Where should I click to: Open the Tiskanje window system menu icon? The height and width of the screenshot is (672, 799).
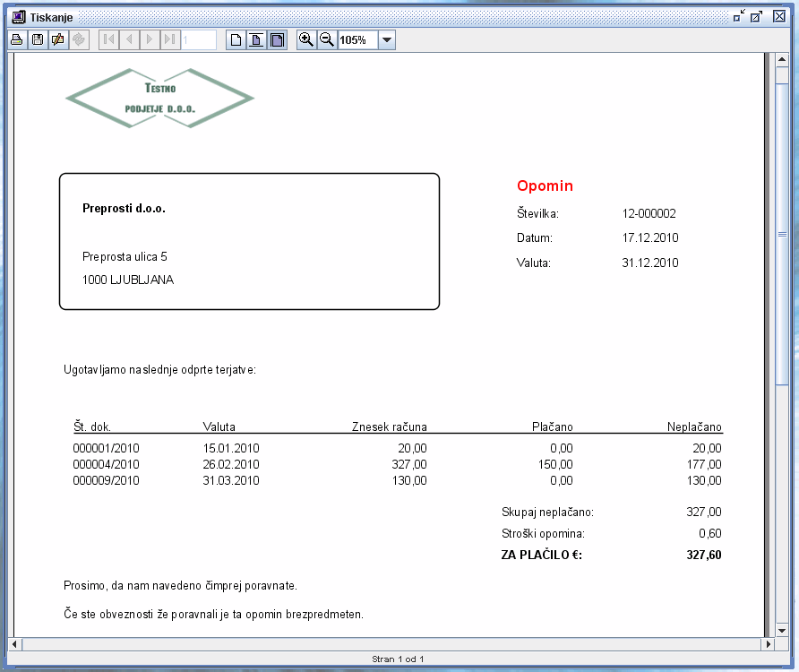(x=17, y=17)
